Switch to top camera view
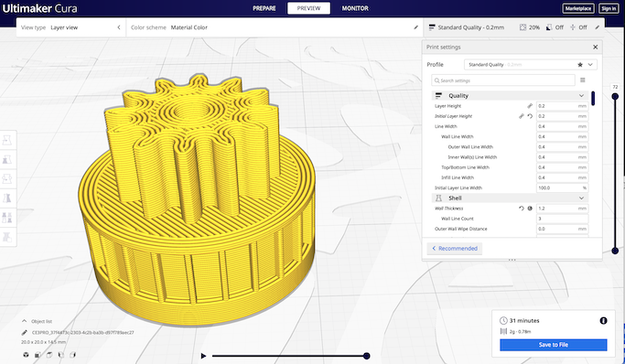This screenshot has height=364, width=625. click(49, 355)
